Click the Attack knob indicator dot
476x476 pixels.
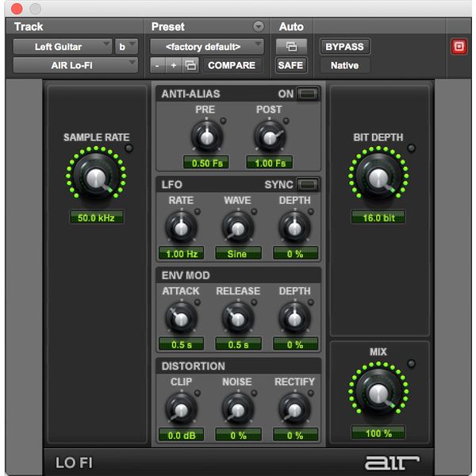pyautogui.click(x=198, y=302)
